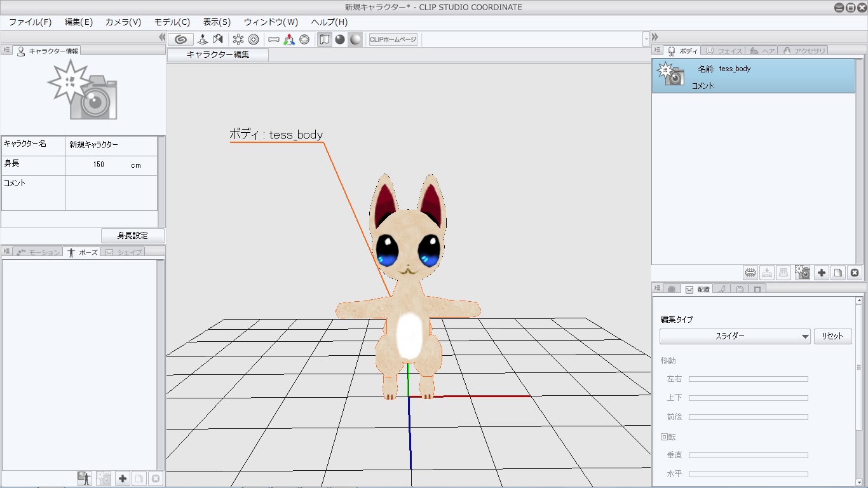
Task: Click the dark sphere shading icon
Action: click(x=340, y=39)
